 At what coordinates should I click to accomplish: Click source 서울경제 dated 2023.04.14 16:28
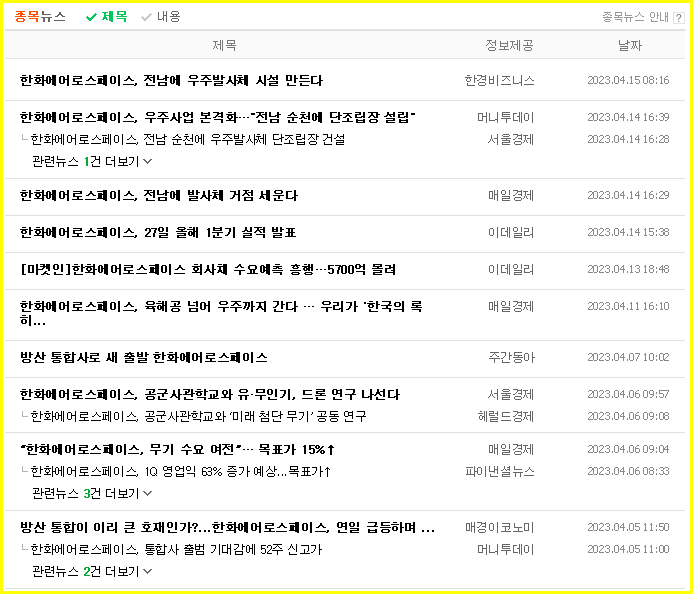511,140
